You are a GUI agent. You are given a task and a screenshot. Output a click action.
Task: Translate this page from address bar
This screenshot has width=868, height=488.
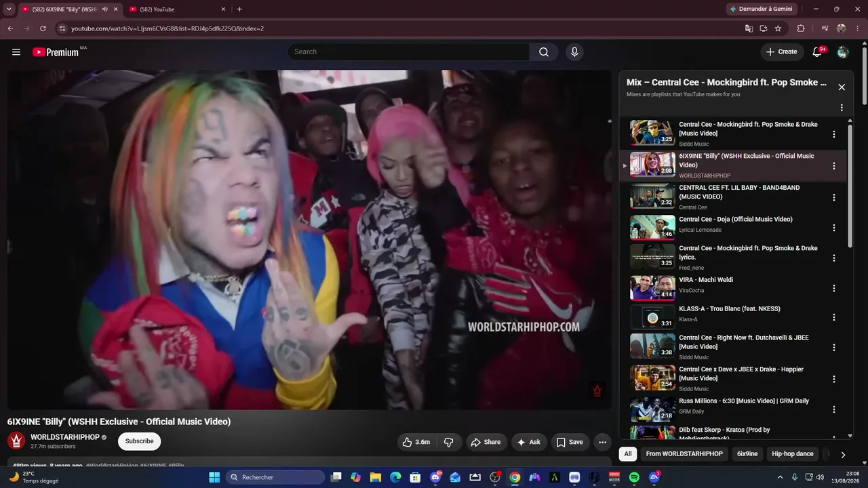click(749, 28)
